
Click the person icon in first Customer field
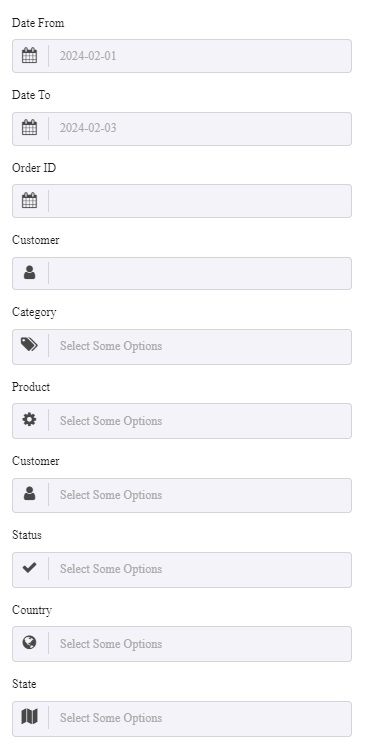click(x=29, y=273)
